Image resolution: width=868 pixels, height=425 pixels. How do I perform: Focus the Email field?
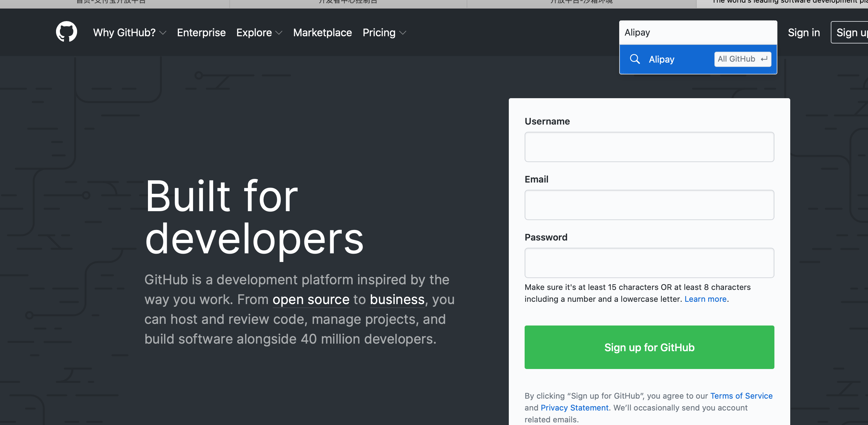coord(649,205)
